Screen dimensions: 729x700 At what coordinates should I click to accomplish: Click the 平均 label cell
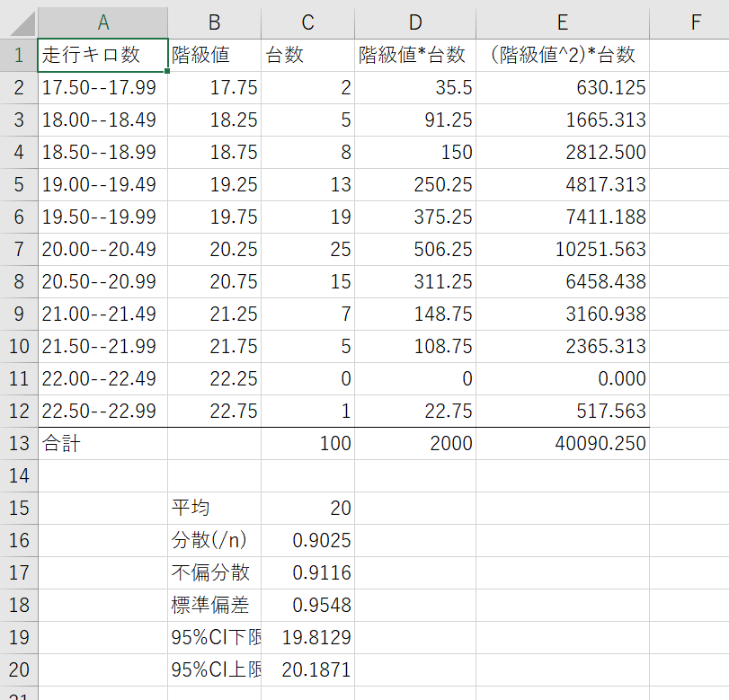214,508
